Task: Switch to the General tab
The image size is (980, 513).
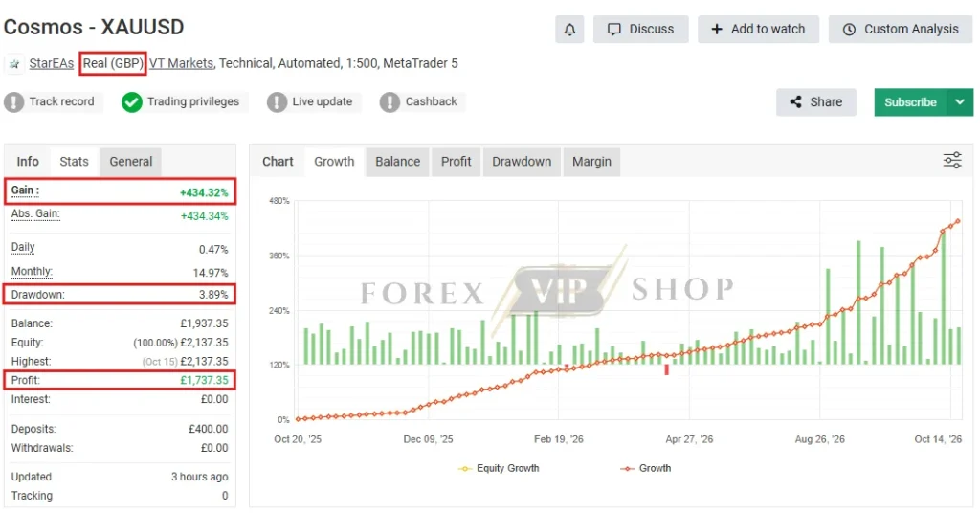Action: tap(130, 161)
